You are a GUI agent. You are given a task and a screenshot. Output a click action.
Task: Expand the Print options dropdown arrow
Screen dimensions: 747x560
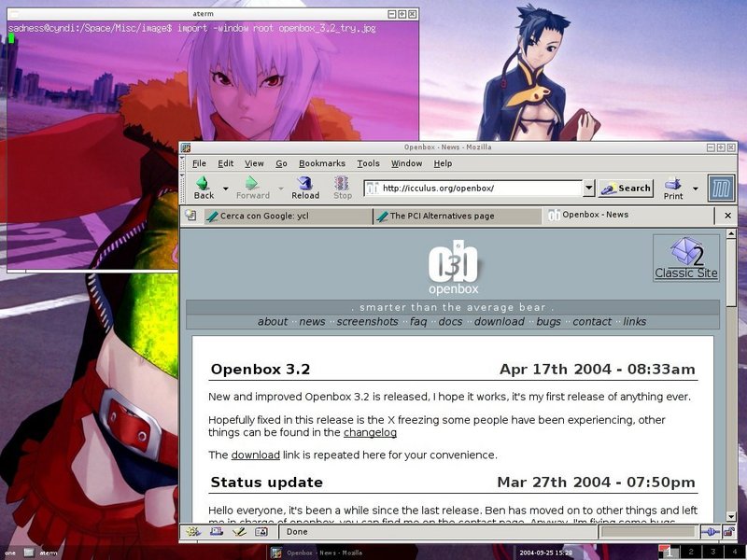695,189
